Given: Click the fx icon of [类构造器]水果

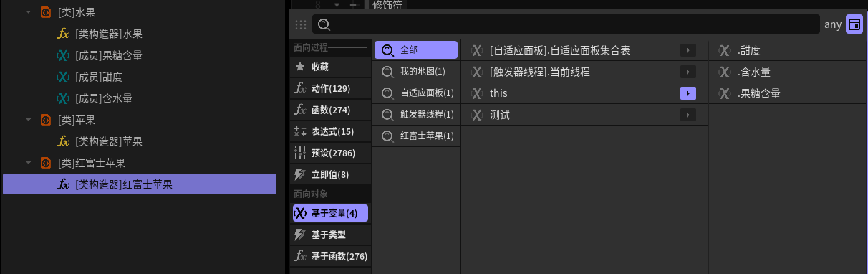Looking at the screenshot, I should click(63, 34).
